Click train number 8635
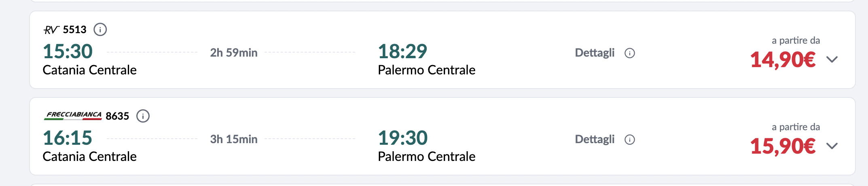The width and height of the screenshot is (868, 186). pyautogui.click(x=117, y=116)
